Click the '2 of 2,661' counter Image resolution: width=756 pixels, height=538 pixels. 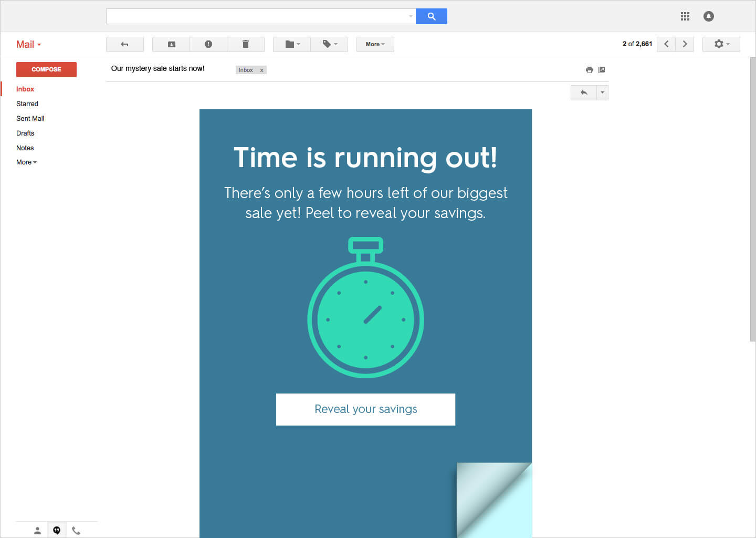point(637,44)
